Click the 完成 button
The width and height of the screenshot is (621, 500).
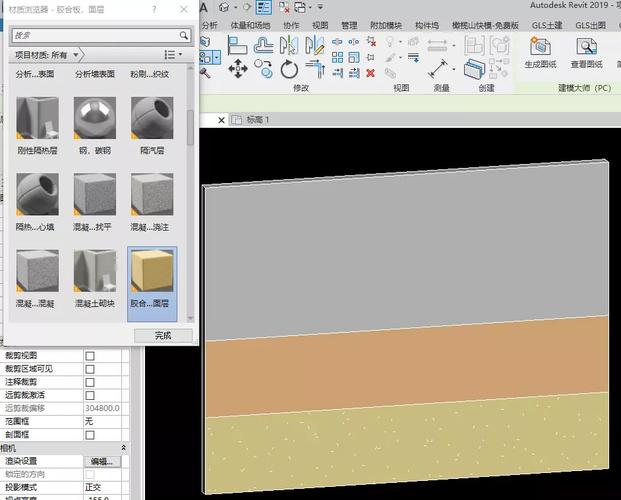coord(163,335)
